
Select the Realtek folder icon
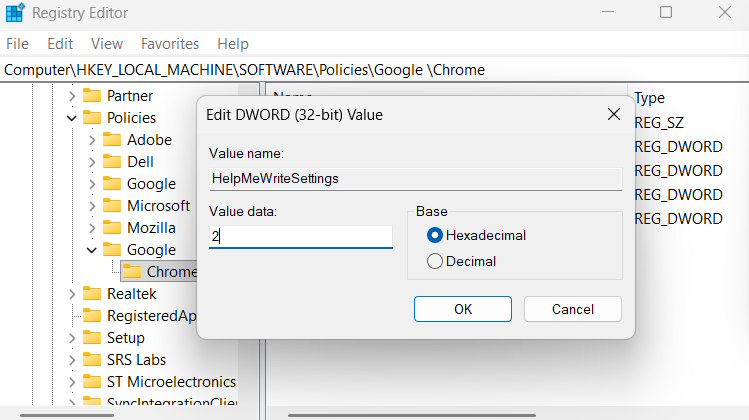click(x=92, y=294)
